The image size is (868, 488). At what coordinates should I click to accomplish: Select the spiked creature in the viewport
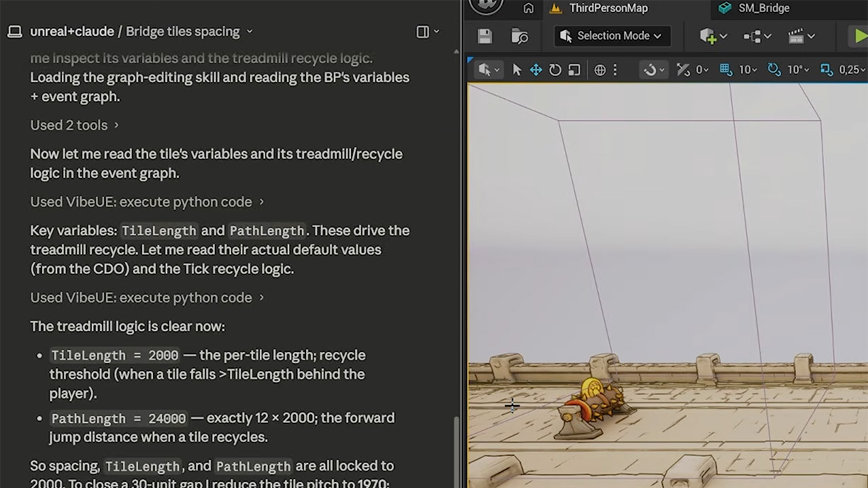click(x=595, y=409)
